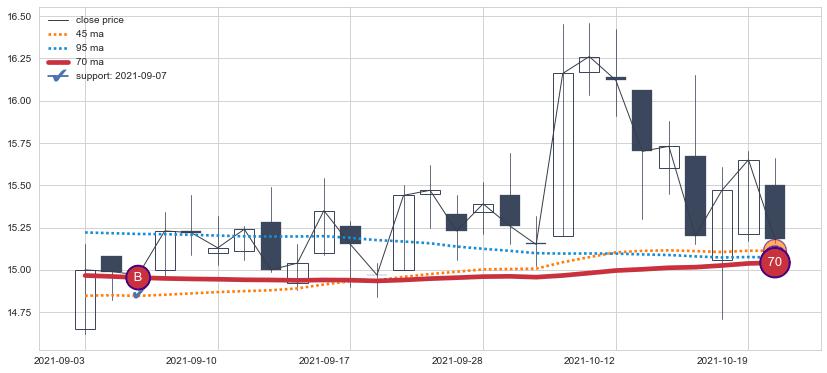Viewport: 827px width, 373px height.
Task: Click the 2021-09-03 x-axis date label
Action: 58,361
